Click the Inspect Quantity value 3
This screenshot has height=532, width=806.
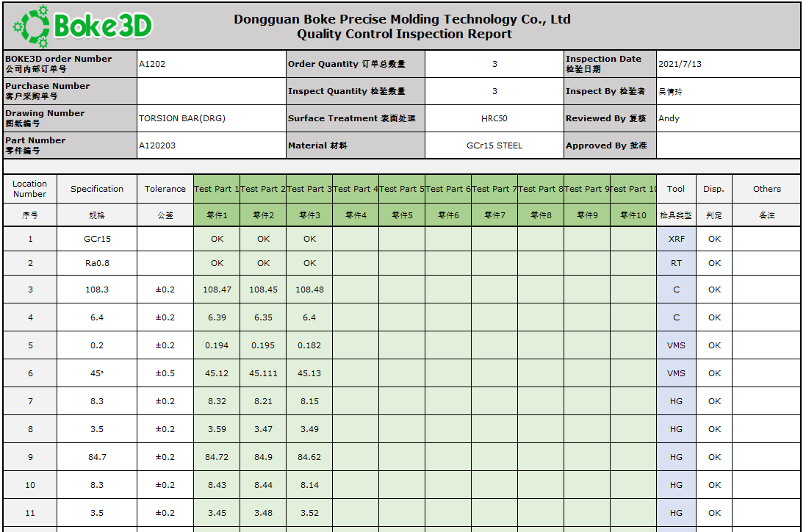(494, 91)
